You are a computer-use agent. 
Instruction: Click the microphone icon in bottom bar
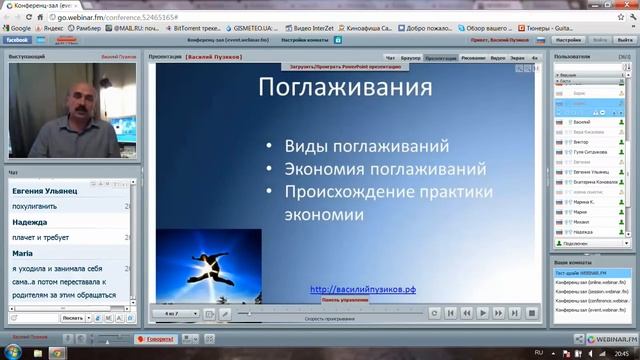pyautogui.click(x=68, y=339)
